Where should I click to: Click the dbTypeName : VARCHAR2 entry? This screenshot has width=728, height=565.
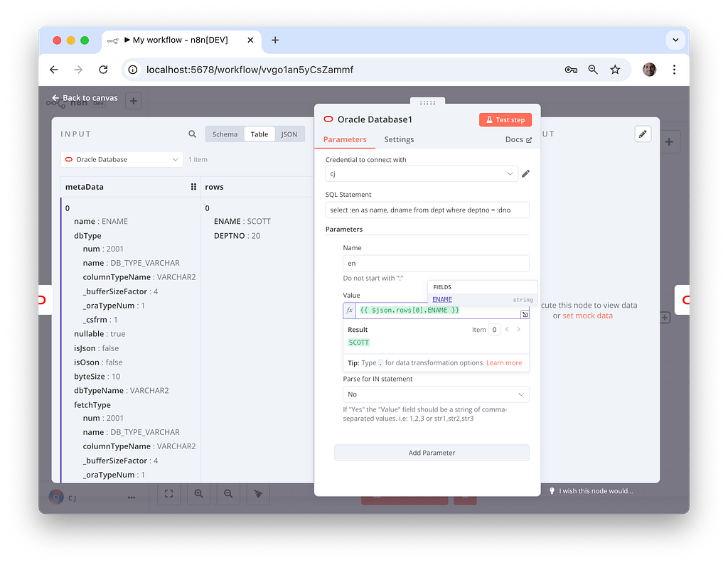[121, 390]
